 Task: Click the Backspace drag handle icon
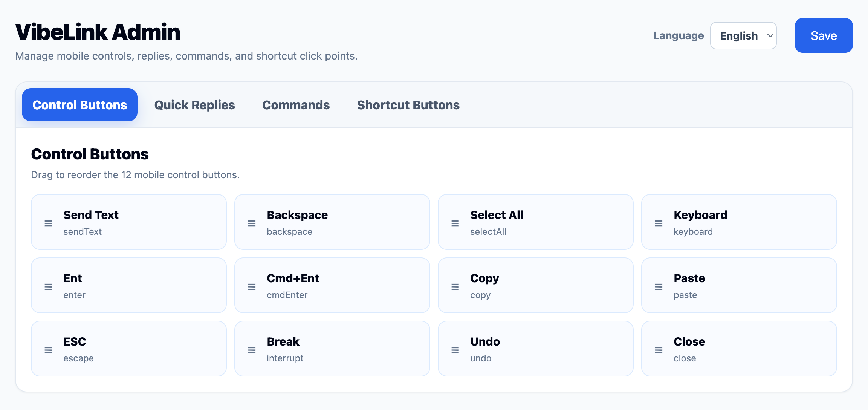click(x=252, y=223)
